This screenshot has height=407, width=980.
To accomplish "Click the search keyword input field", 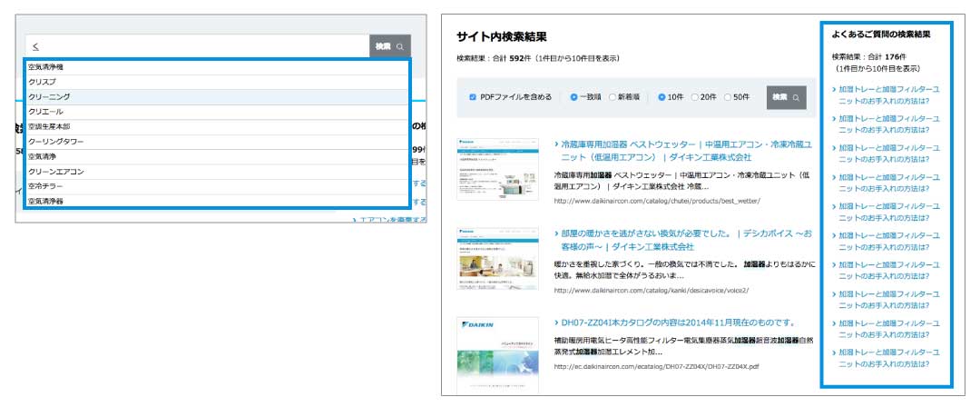I will 198,46.
